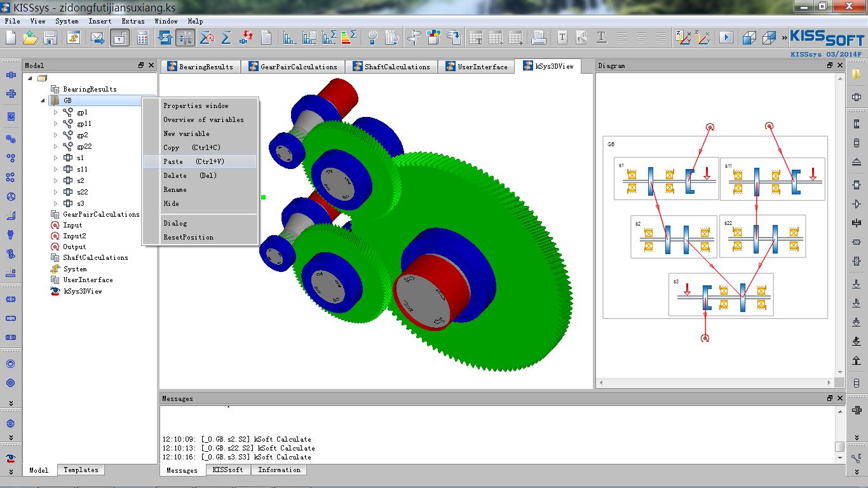Collapse the GB tree node
The image size is (868, 488).
click(43, 101)
